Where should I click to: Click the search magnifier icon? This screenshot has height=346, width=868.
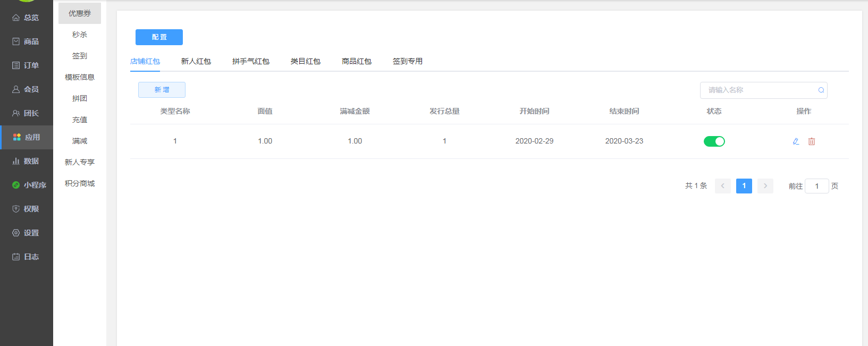click(x=821, y=90)
